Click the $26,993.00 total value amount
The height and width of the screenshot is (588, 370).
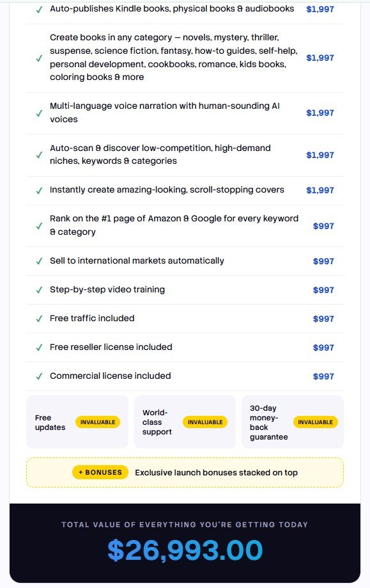[185, 550]
